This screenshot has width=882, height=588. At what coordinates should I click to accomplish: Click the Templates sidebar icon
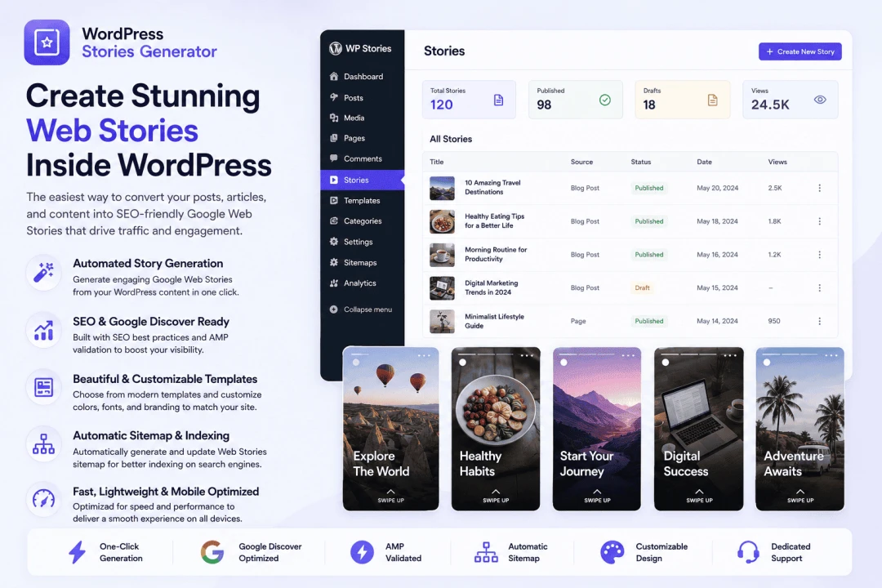click(x=333, y=200)
